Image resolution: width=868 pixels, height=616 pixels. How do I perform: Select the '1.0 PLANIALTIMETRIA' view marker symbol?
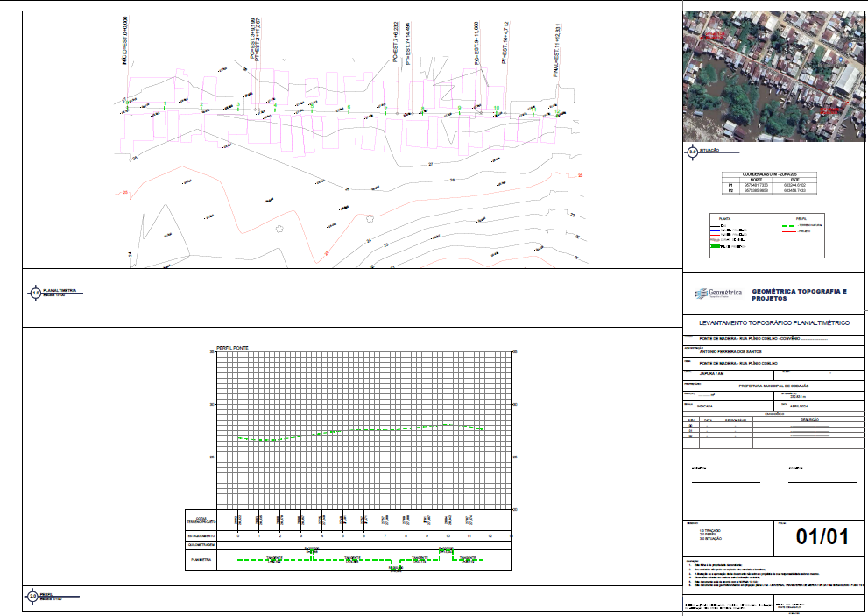35,293
